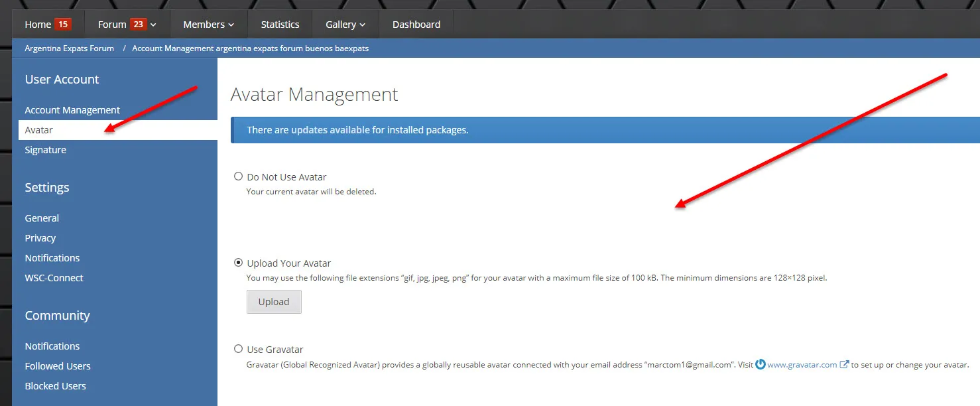
Task: Go to the Dashboard menu item
Action: click(416, 25)
